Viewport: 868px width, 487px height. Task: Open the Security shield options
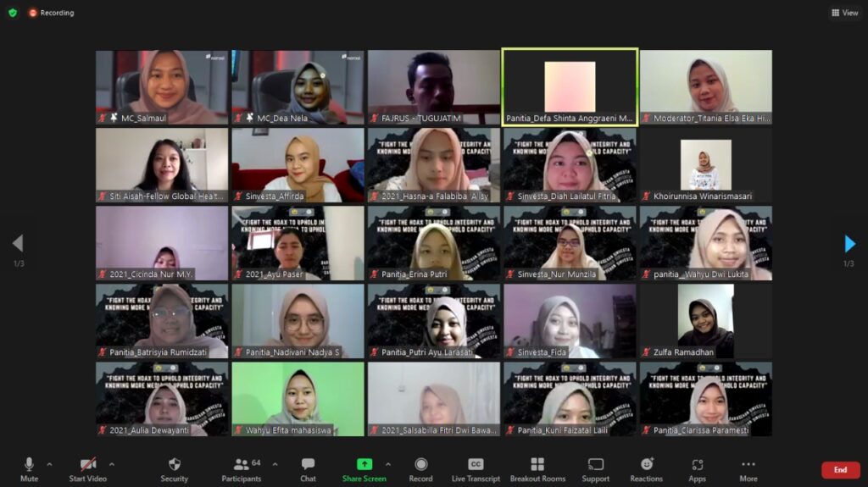(x=174, y=468)
